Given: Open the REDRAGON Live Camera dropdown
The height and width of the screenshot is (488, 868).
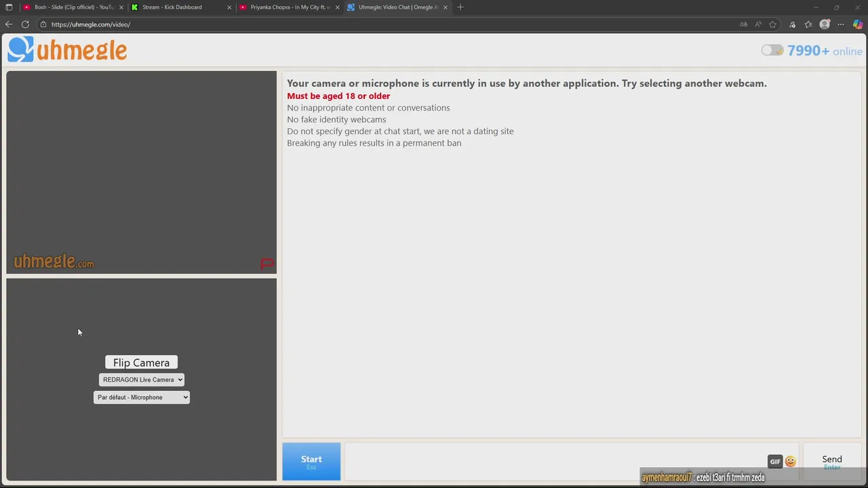Looking at the screenshot, I should tap(142, 380).
